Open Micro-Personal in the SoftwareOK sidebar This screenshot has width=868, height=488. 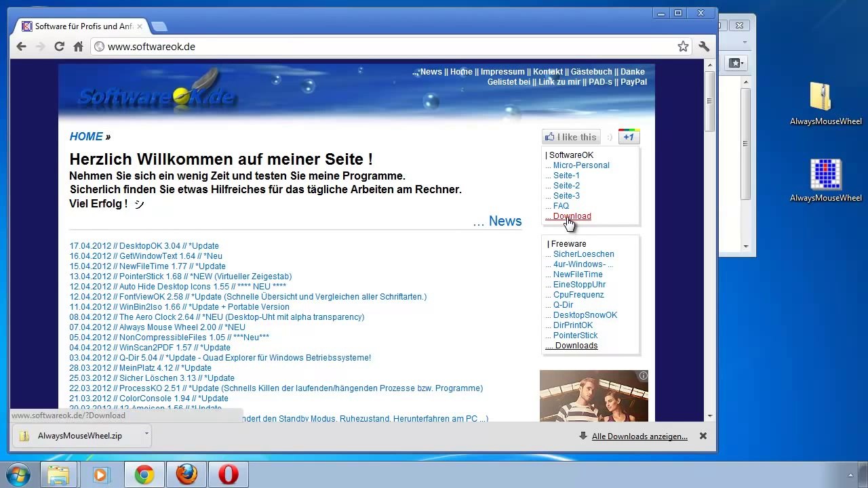[x=581, y=165]
